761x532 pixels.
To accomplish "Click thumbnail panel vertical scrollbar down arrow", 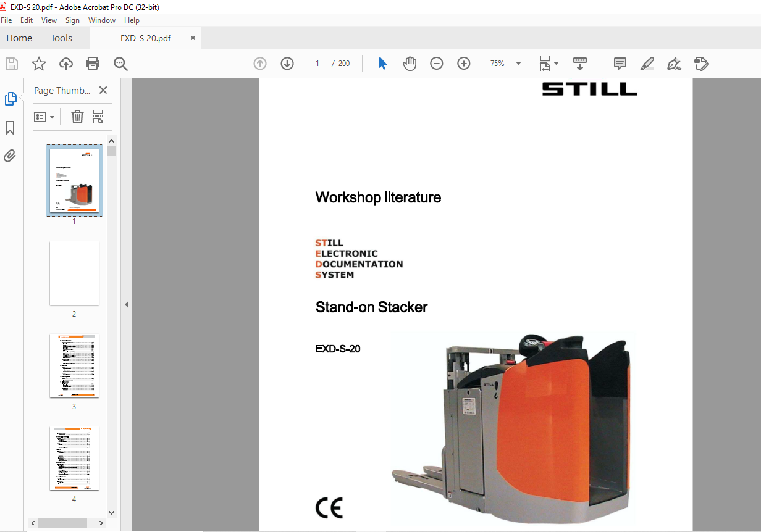I will tap(111, 512).
